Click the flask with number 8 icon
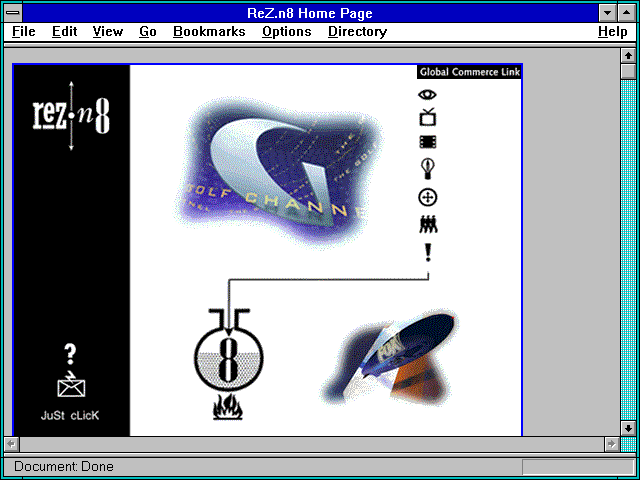 click(x=229, y=350)
